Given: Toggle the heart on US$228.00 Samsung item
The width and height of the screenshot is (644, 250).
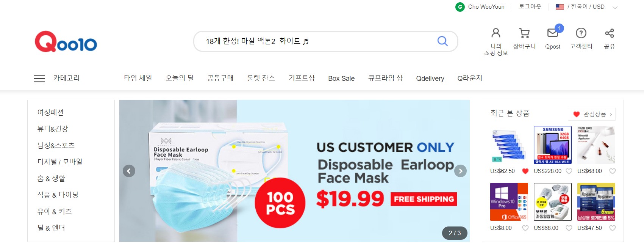Looking at the screenshot, I should click(x=569, y=171).
